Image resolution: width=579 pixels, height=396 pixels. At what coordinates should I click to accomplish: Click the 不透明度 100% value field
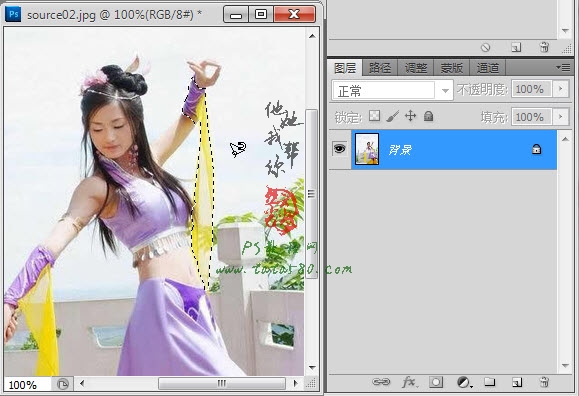pyautogui.click(x=531, y=89)
